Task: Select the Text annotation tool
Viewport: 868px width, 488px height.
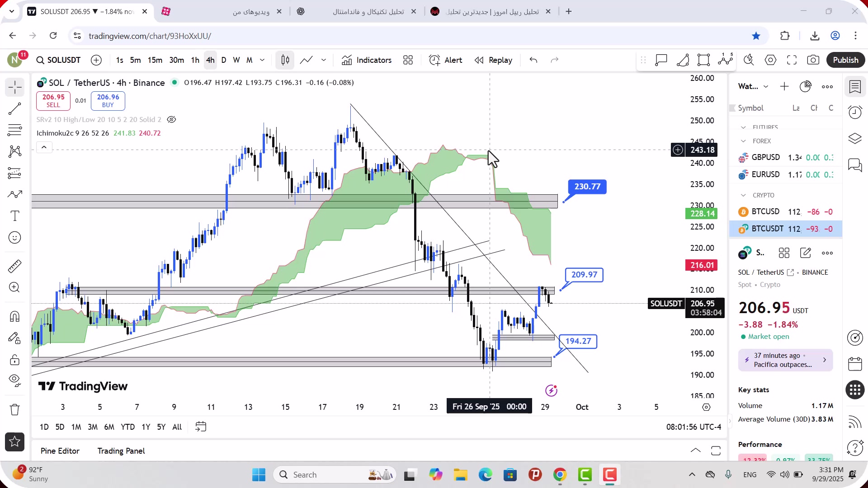Action: coord(15,216)
